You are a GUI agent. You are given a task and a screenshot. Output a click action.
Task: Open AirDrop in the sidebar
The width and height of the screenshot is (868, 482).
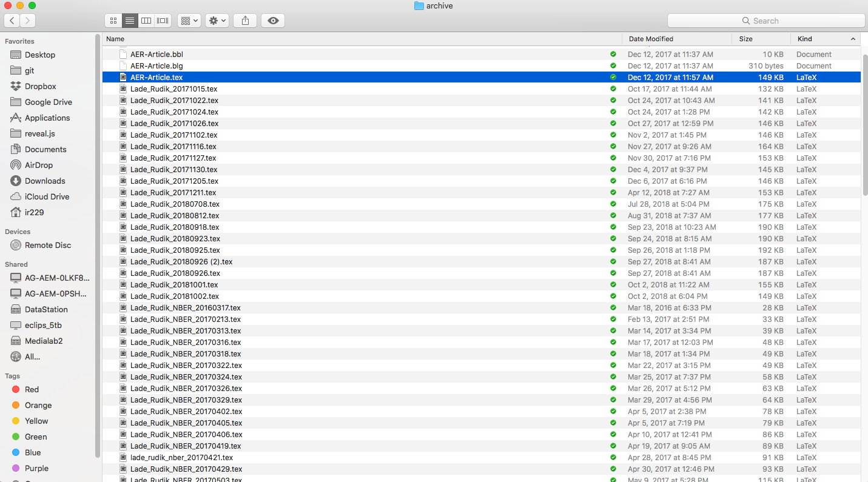(38, 165)
